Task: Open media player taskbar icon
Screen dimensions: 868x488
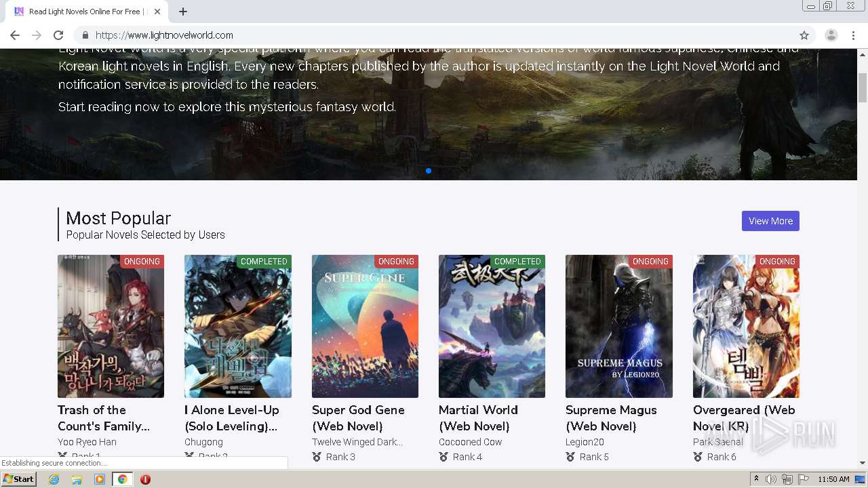Action: pos(100,479)
